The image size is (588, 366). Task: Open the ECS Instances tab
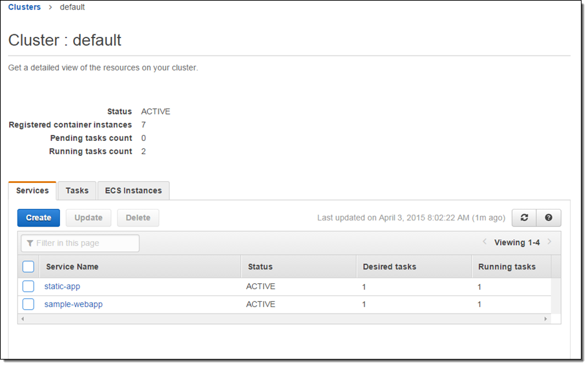pos(133,191)
